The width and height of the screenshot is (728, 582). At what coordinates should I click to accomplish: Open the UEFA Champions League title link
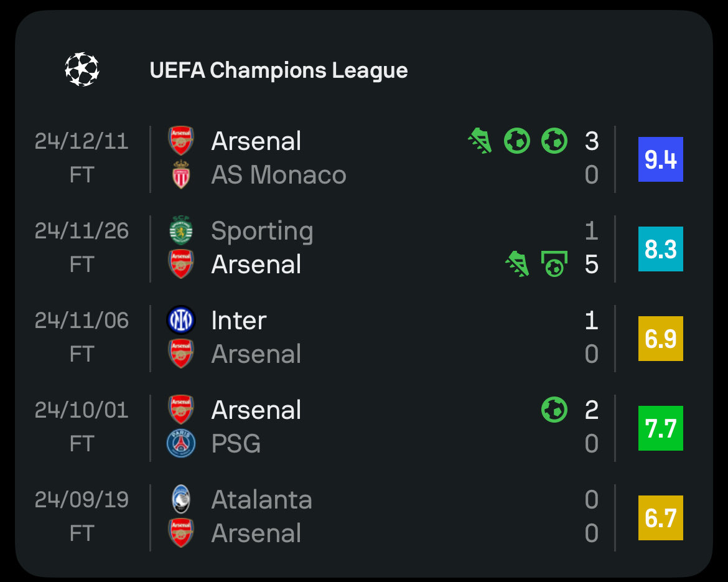279,70
